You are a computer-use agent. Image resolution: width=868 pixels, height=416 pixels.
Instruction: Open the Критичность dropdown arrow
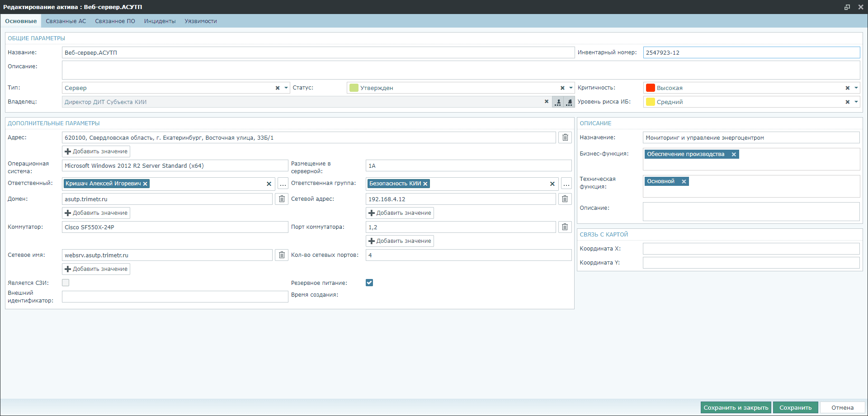[856, 88]
